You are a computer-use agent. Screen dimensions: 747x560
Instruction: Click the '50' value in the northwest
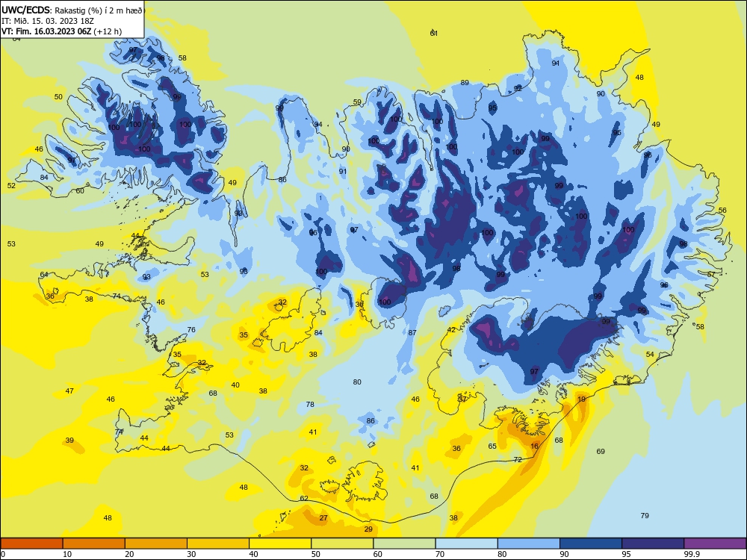[x=58, y=96]
